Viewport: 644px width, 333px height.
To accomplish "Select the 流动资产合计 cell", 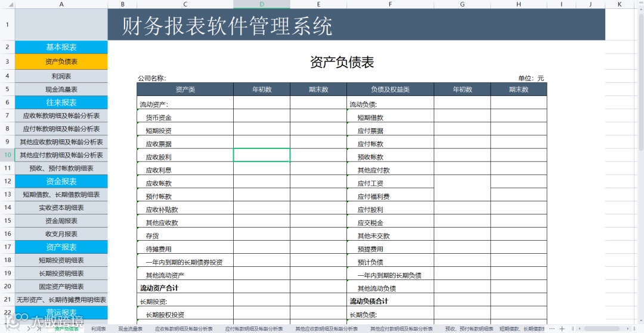I will coord(185,287).
